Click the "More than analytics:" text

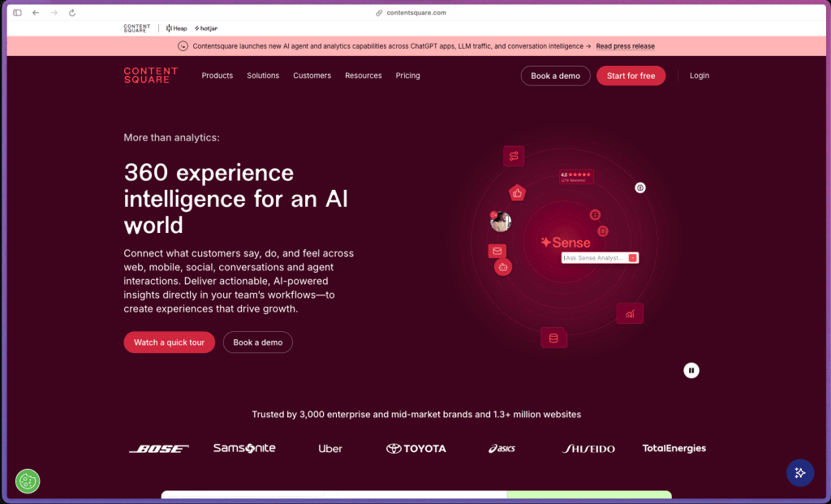(172, 138)
